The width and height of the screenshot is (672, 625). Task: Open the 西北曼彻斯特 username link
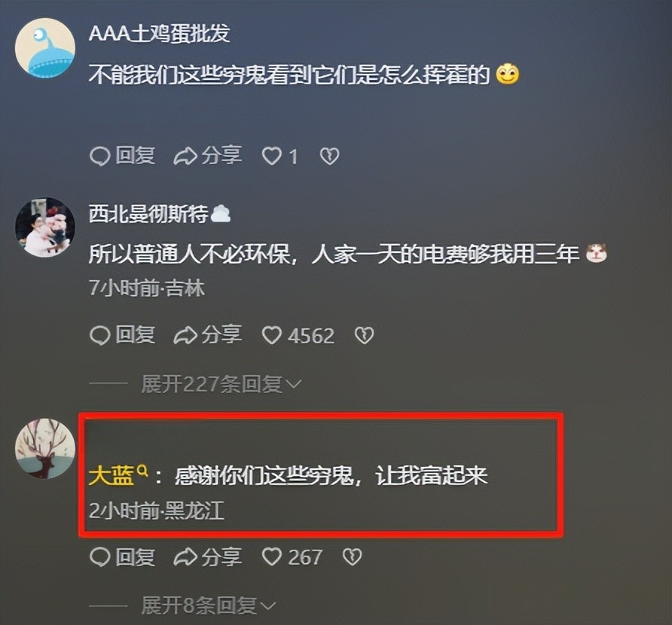pyautogui.click(x=148, y=214)
